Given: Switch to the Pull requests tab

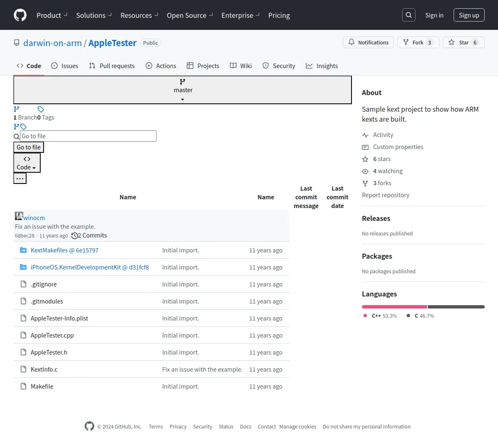Looking at the screenshot, I should [112, 66].
